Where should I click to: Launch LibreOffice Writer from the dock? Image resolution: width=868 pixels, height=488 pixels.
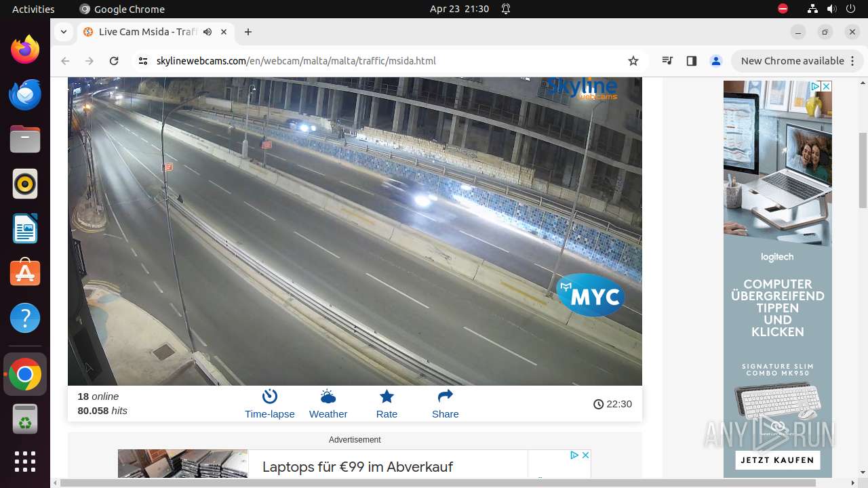(25, 228)
